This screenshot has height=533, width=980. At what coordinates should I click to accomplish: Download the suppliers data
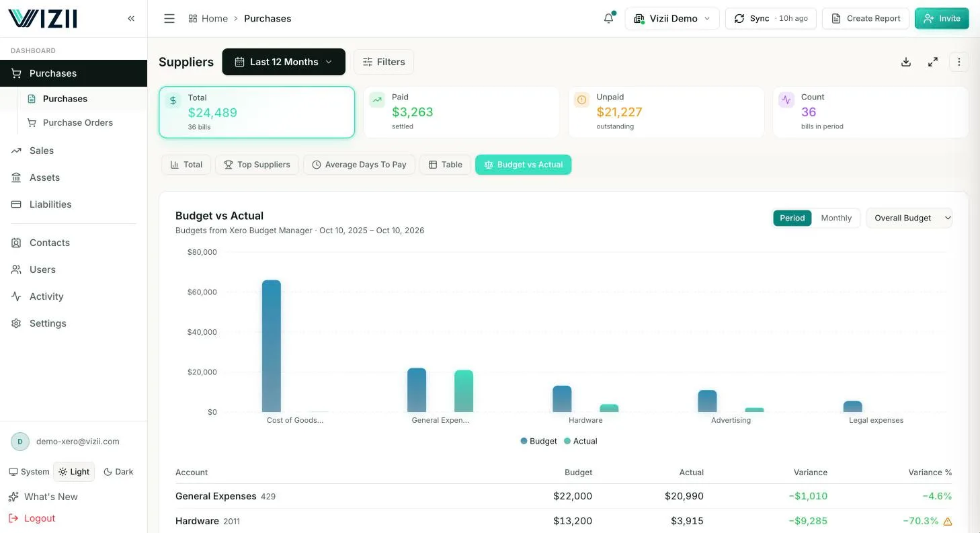point(906,62)
